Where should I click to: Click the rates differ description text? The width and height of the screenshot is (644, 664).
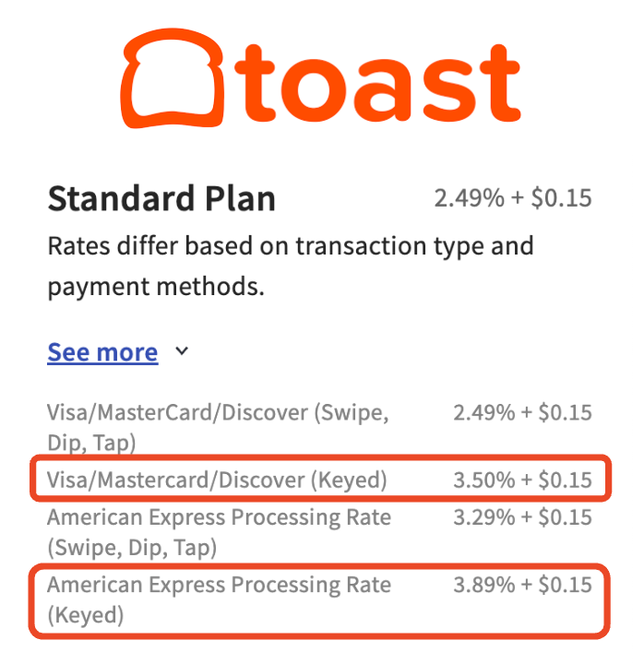[x=291, y=266]
